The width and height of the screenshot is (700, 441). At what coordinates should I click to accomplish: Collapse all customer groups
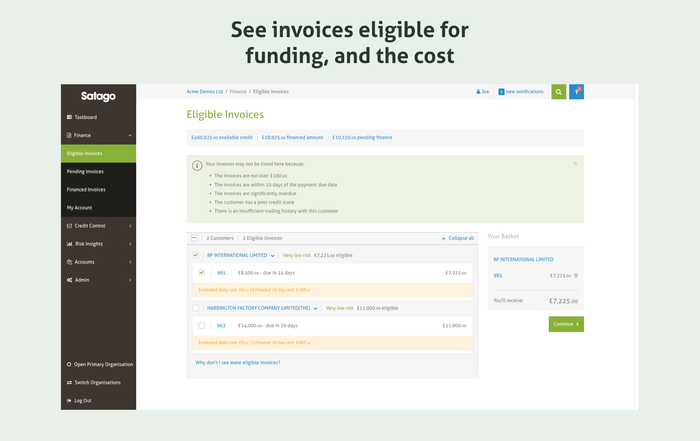click(x=458, y=238)
